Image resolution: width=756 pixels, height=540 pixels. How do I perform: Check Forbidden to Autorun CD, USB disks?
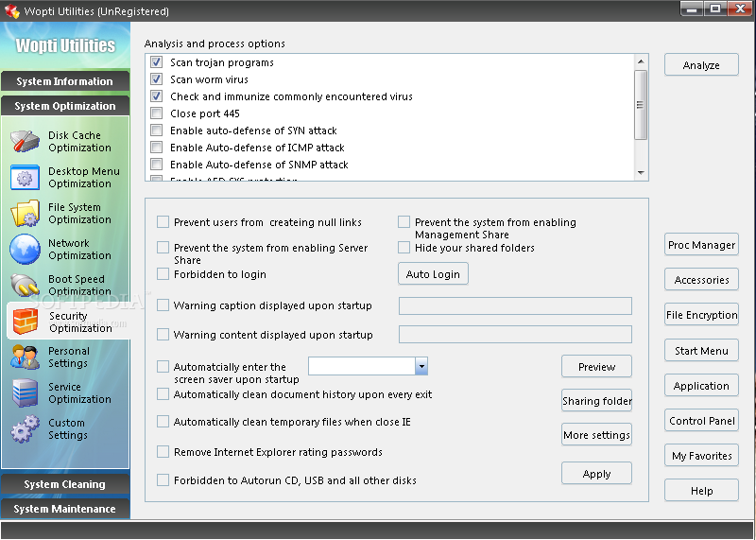(x=163, y=480)
